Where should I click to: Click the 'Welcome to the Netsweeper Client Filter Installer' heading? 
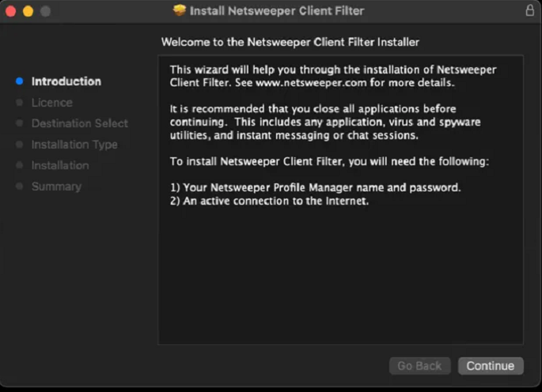(x=290, y=42)
